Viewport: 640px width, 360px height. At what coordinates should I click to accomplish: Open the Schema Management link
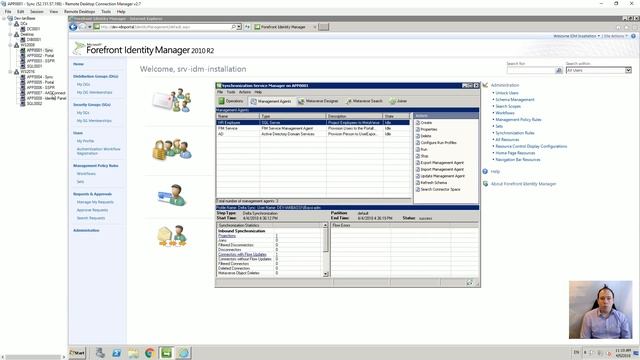click(515, 100)
